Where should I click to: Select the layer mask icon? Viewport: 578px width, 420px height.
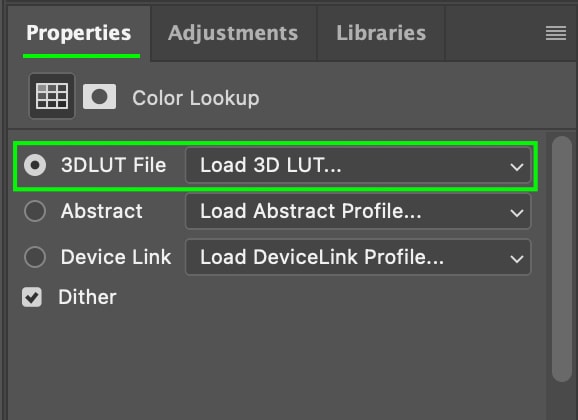(x=100, y=97)
